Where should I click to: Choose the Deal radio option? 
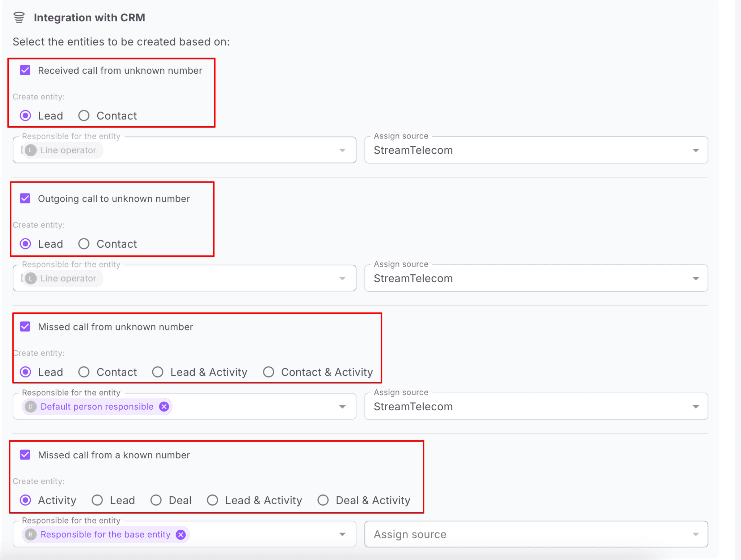(156, 500)
